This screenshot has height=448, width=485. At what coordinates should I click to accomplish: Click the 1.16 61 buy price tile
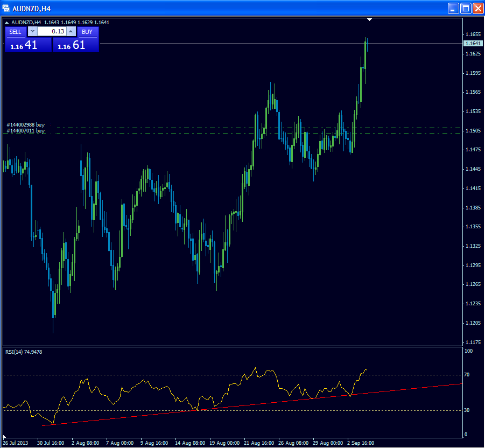pos(75,45)
